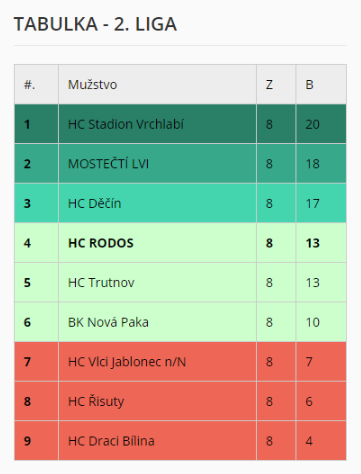Click HC Vlci Jablonec n/N row
361x474 pixels.
(180, 362)
